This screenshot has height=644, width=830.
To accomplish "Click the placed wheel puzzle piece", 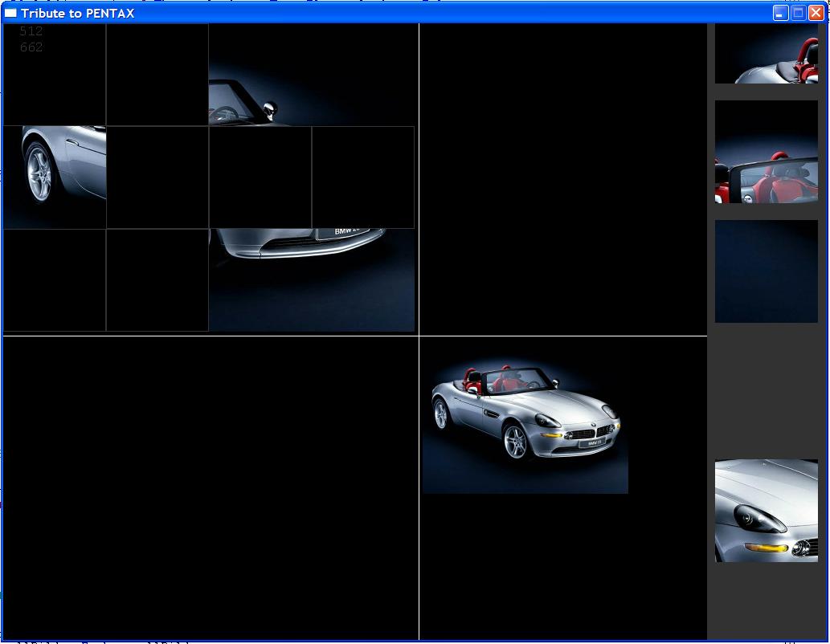I will pos(55,177).
